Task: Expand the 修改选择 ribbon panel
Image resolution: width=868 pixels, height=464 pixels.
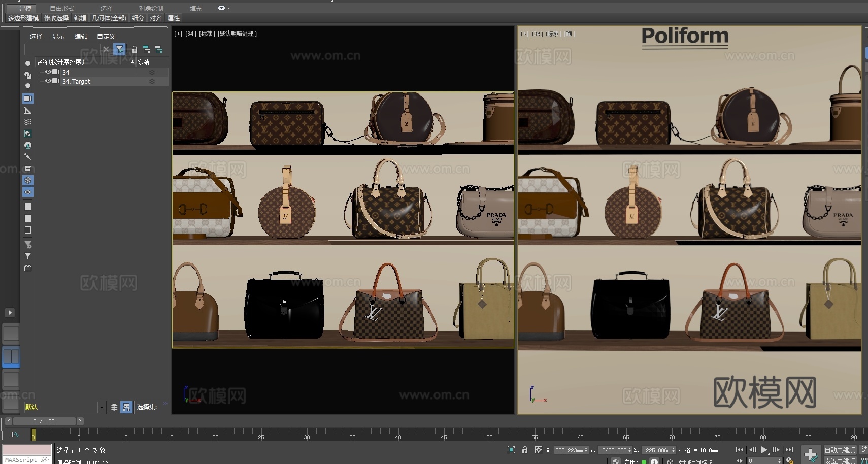Action: pos(56,18)
